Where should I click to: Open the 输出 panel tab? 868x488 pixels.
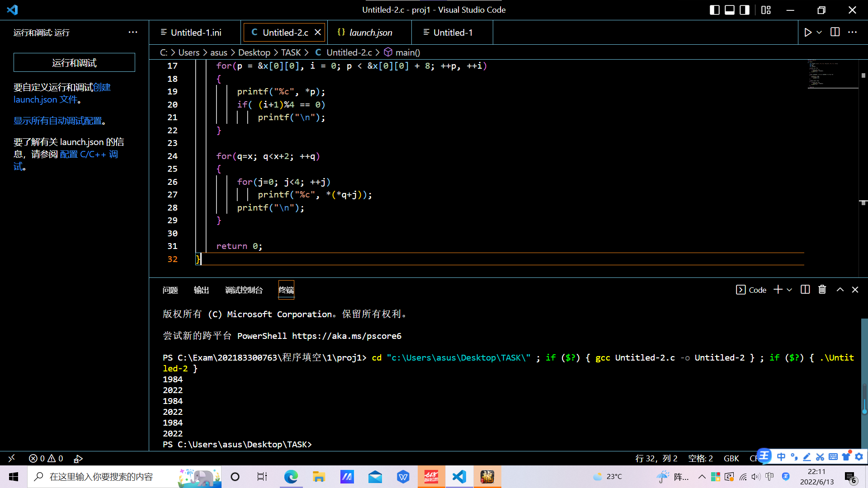click(201, 290)
